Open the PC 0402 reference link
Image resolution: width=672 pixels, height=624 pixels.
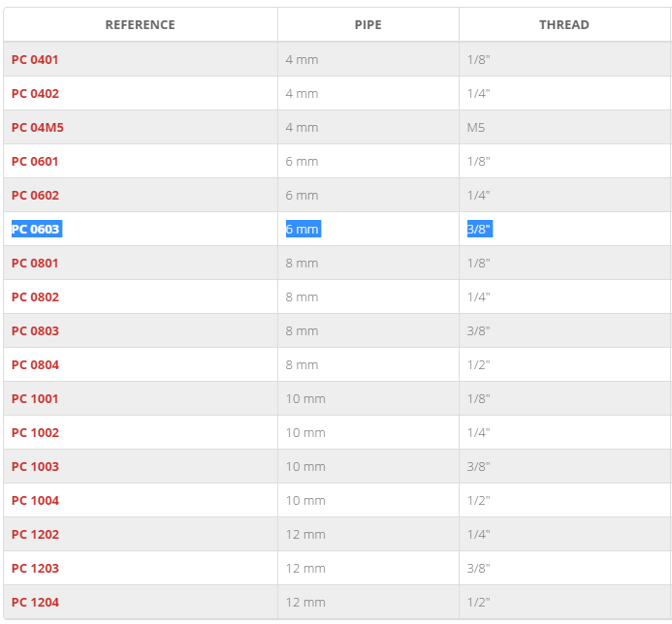(x=35, y=93)
